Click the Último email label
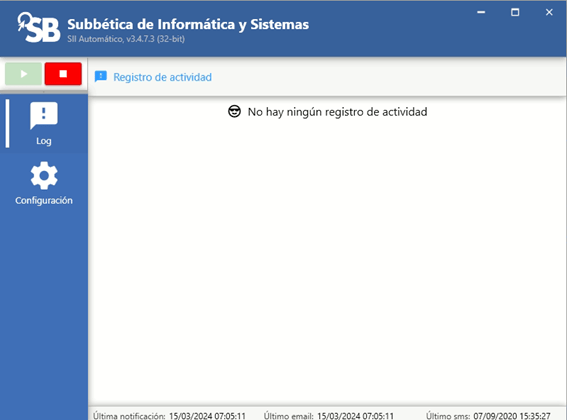This screenshot has width=567, height=420. [289, 416]
